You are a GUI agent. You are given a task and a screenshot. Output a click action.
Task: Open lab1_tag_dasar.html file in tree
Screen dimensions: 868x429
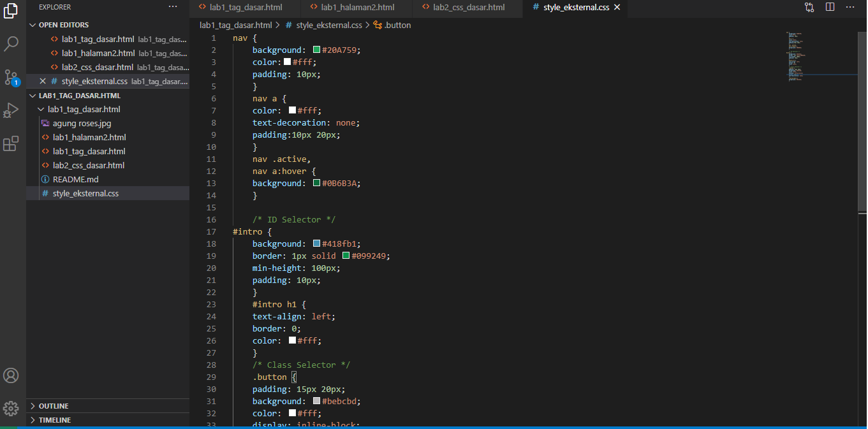pyautogui.click(x=108, y=151)
